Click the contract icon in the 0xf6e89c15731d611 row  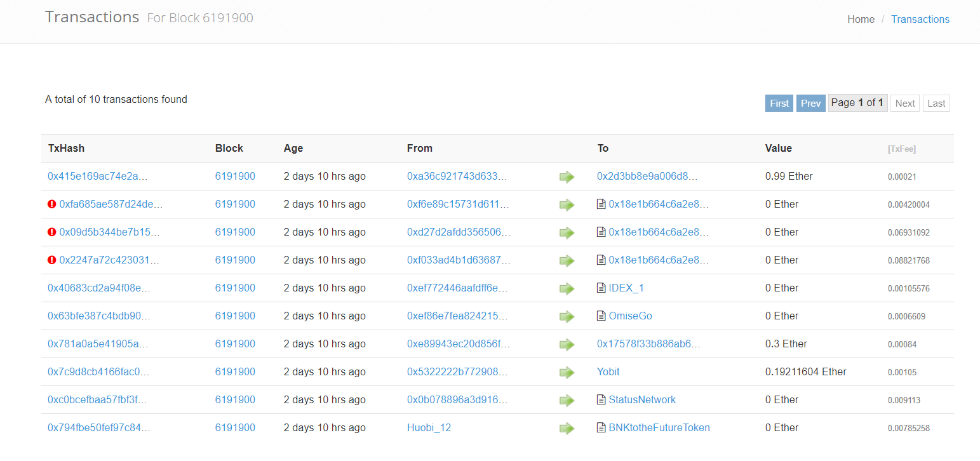point(601,204)
